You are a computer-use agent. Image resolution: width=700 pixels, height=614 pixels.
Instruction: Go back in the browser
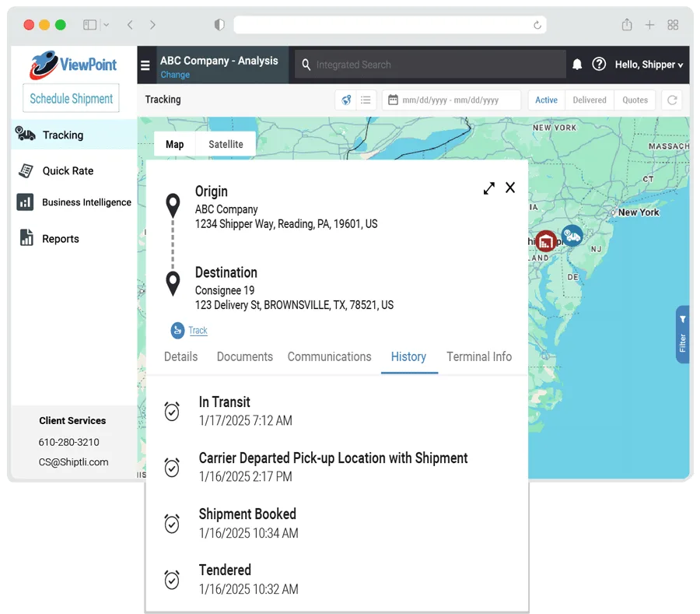coord(130,25)
